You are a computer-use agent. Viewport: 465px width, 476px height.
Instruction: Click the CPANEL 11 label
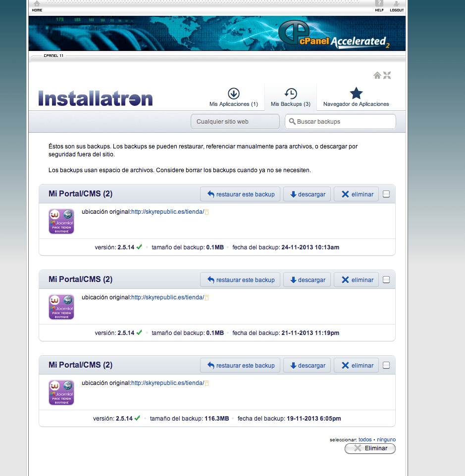pos(53,55)
